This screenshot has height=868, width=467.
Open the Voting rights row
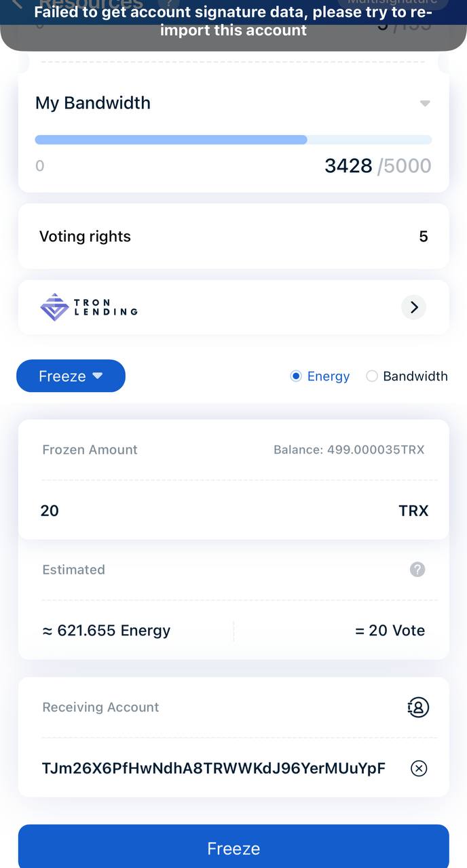(233, 236)
